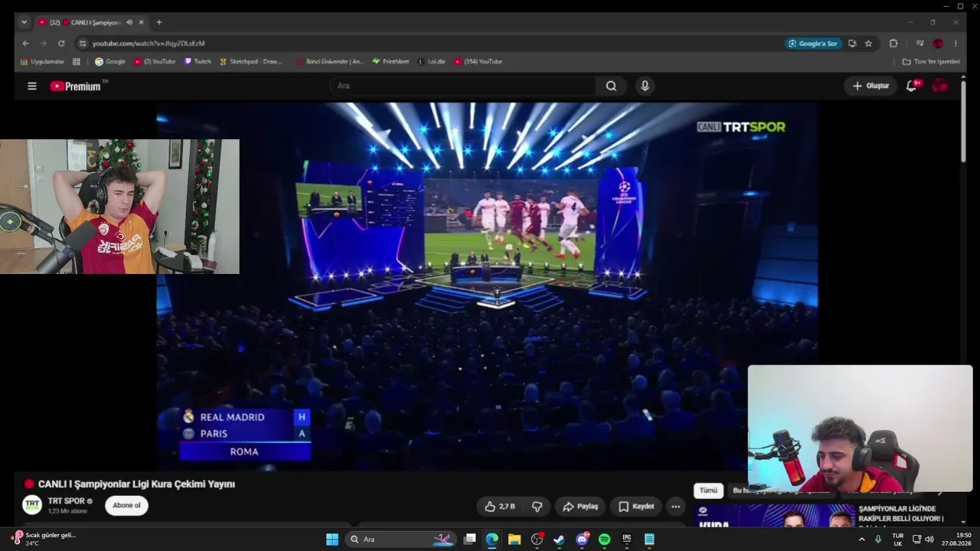This screenshot has width=980, height=551.
Task: Click the YouTube search box labeled Ara
Action: [463, 86]
